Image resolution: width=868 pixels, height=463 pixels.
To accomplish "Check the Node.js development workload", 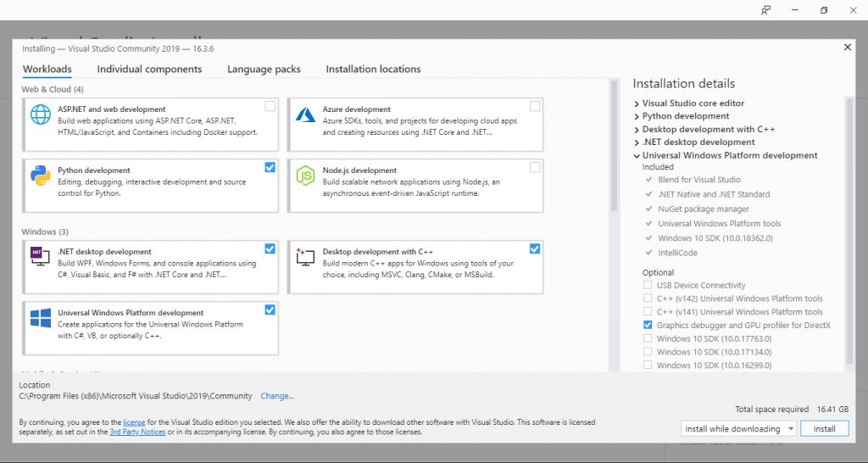I will tap(535, 167).
